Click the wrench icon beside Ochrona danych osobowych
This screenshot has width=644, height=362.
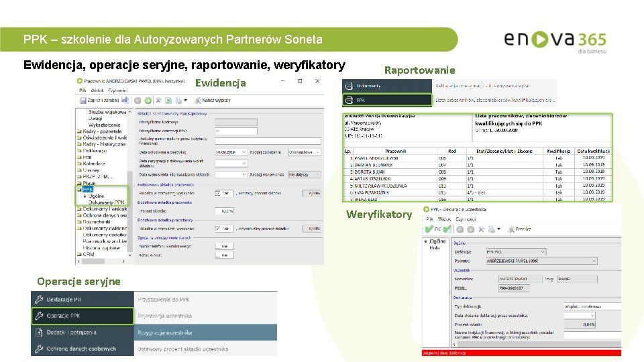(x=39, y=349)
